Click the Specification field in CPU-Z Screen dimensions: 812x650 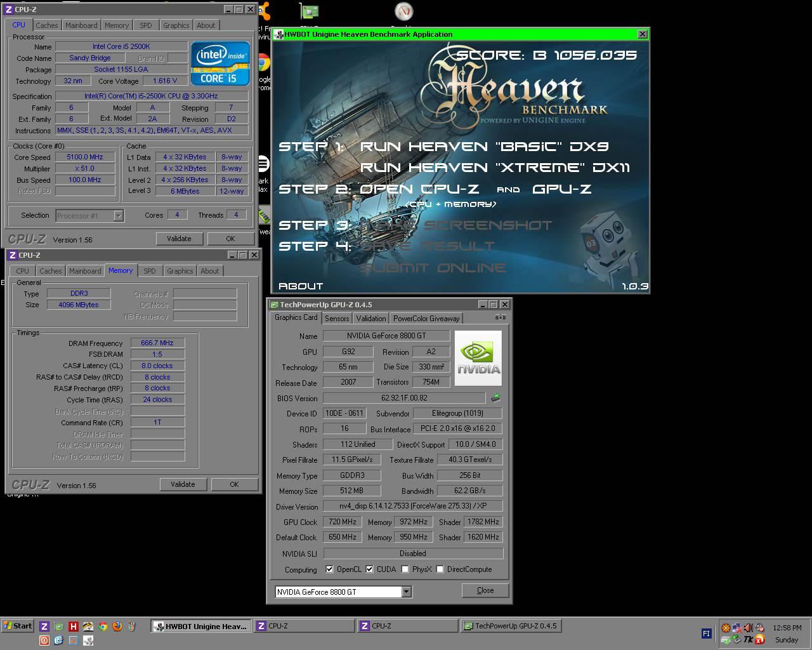click(151, 96)
